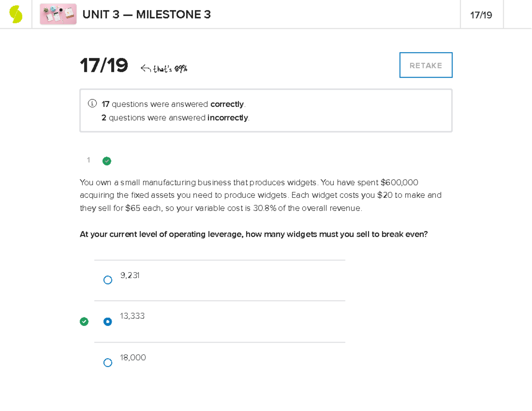Screen dimensions: 532x411
Task: Select the 13,333 answer option
Action: click(108, 321)
